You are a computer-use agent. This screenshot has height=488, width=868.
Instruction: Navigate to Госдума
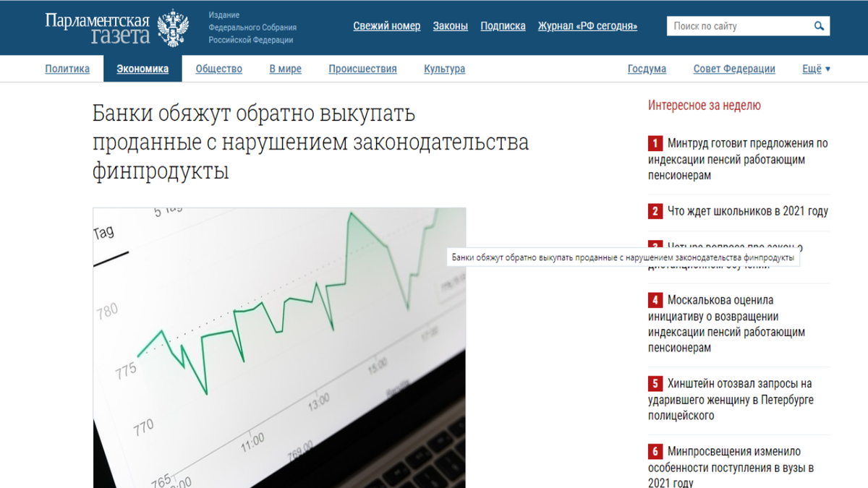coord(647,69)
